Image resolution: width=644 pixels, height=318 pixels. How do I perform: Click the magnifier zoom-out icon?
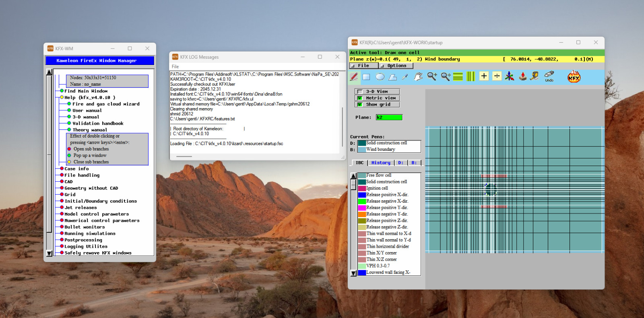pos(446,76)
